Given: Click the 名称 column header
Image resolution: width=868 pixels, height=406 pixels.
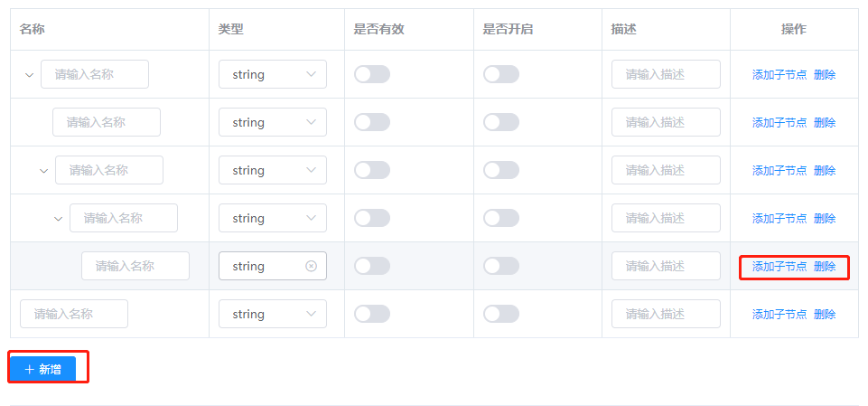Looking at the screenshot, I should click(33, 29).
